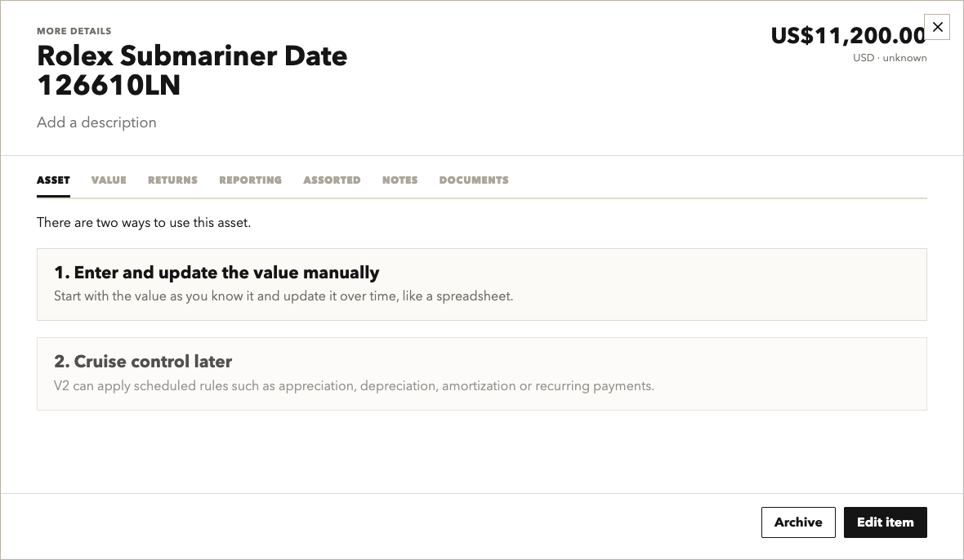964x560 pixels.
Task: Click 'There are two ways to use this asset'
Action: click(144, 222)
